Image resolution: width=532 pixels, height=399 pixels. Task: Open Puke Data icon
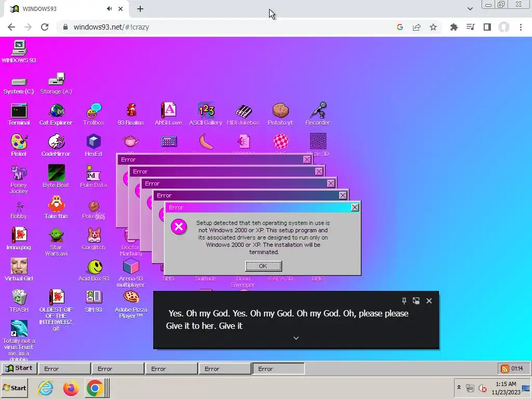pyautogui.click(x=94, y=177)
